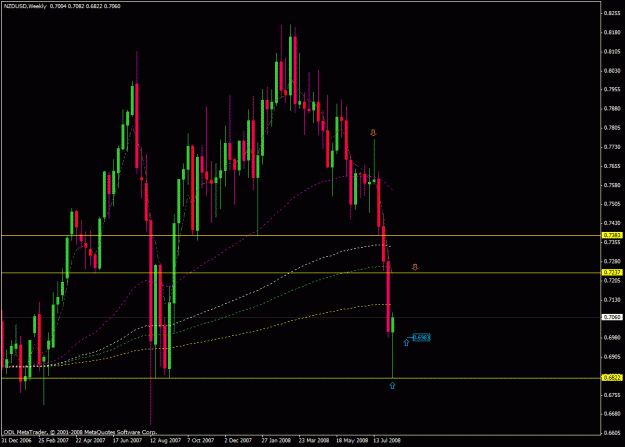Select the blue up arrow below the 0.6822 line
625x447 pixels.
click(x=392, y=385)
